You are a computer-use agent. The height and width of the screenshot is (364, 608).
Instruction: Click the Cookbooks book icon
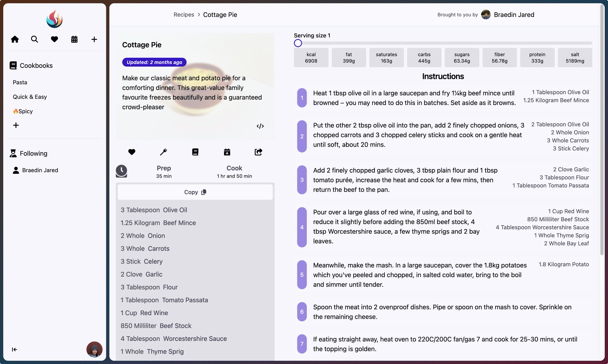(x=13, y=66)
